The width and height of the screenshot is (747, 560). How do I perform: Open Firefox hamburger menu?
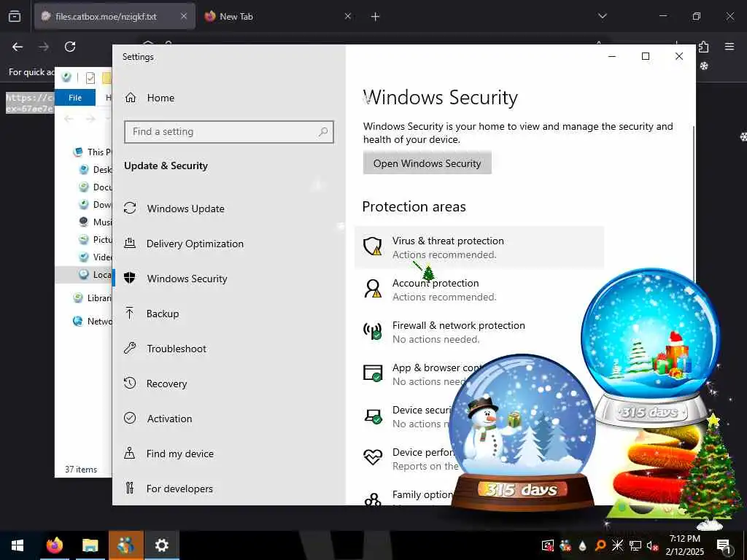pyautogui.click(x=729, y=47)
